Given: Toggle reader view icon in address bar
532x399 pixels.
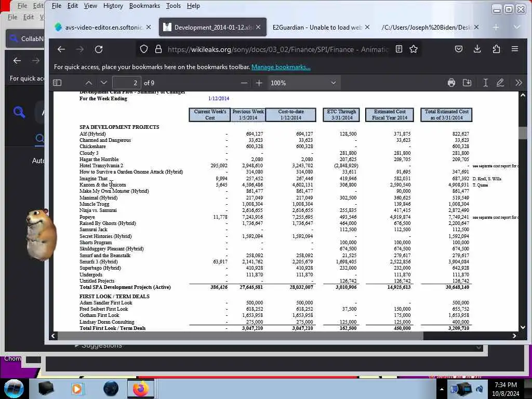Looking at the screenshot, I should point(399,49).
